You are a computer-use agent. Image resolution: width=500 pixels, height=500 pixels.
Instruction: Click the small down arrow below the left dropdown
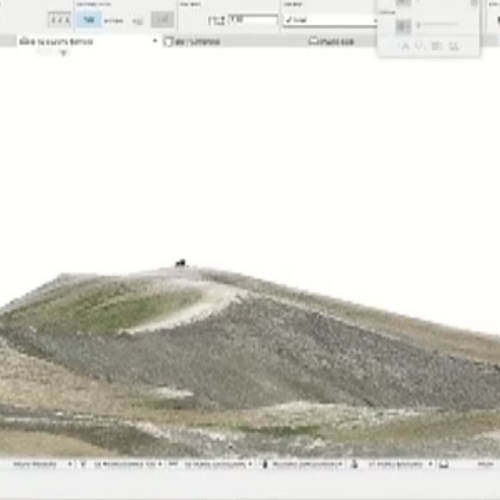pyautogui.click(x=64, y=53)
